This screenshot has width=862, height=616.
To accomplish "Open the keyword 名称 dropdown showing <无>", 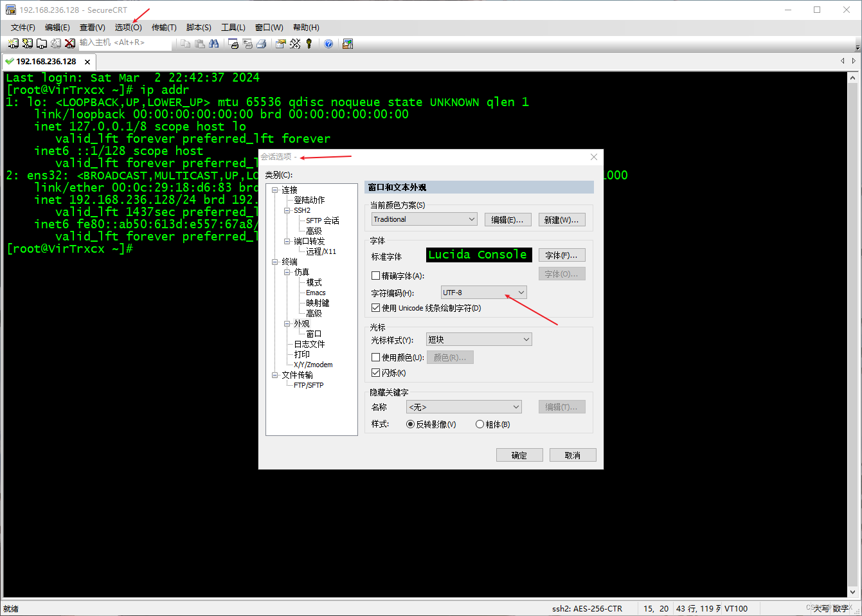I will (464, 407).
